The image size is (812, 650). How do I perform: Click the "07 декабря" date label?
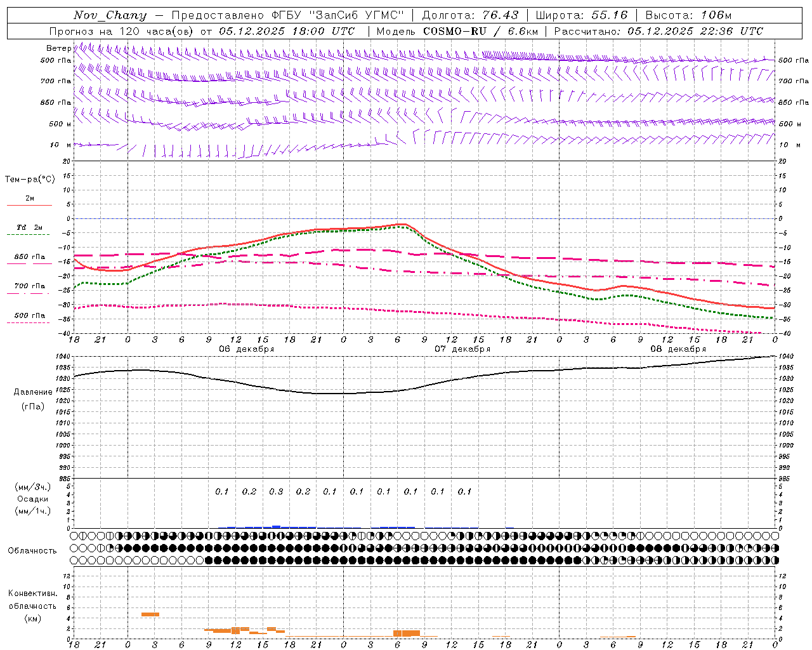coord(462,349)
